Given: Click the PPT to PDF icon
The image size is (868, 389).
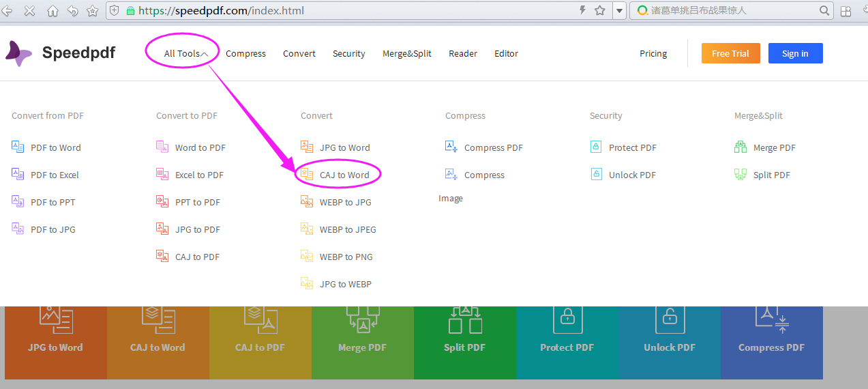Looking at the screenshot, I should point(162,201).
